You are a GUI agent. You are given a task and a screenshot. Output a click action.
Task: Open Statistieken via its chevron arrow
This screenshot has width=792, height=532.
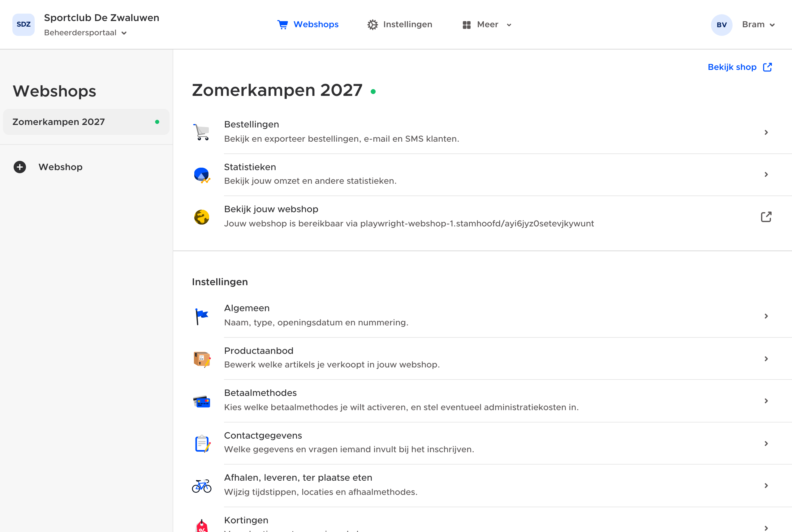pyautogui.click(x=766, y=174)
